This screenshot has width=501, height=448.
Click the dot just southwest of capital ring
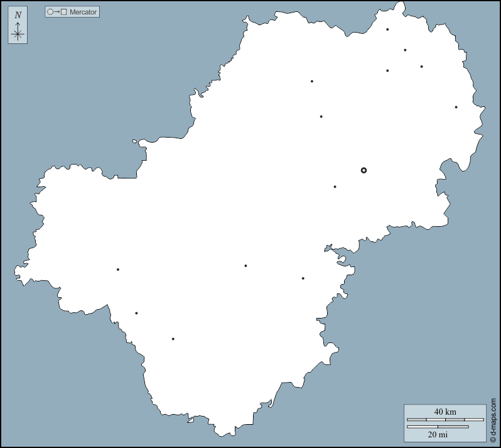[x=335, y=187]
